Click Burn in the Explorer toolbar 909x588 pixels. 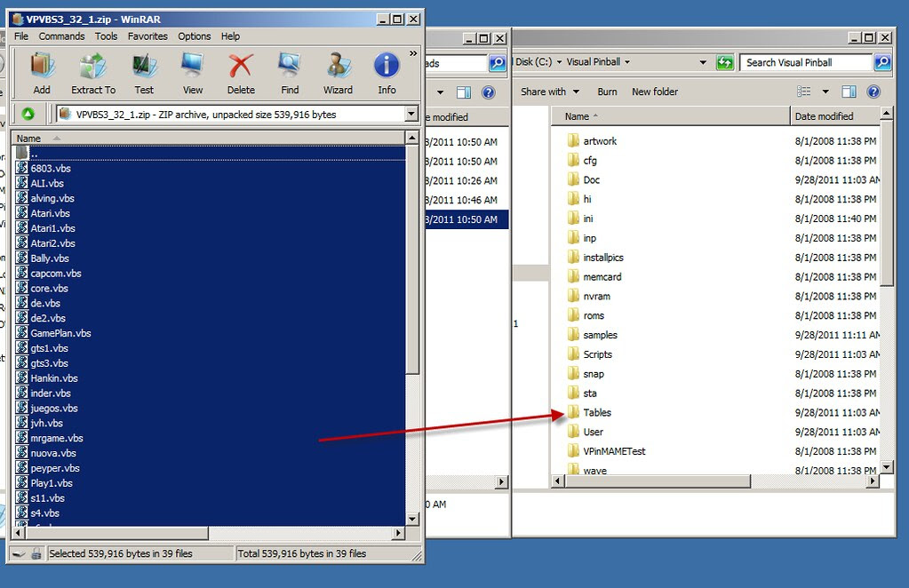pyautogui.click(x=607, y=91)
